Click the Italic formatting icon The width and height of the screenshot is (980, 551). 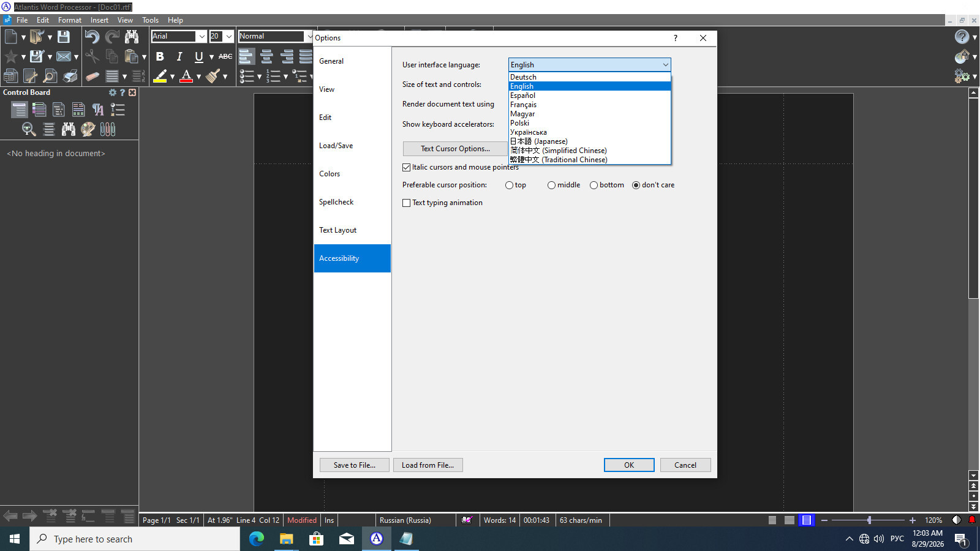click(x=179, y=56)
